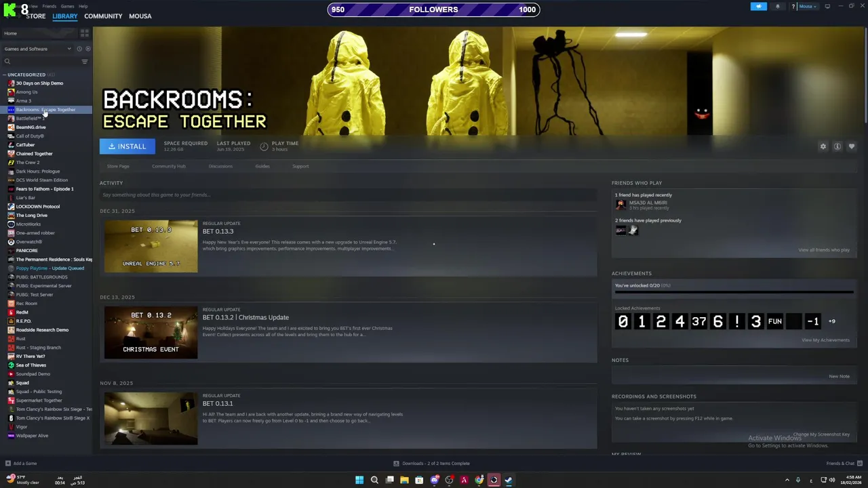
Task: Open the announcements megaphone icon
Action: 759,7
